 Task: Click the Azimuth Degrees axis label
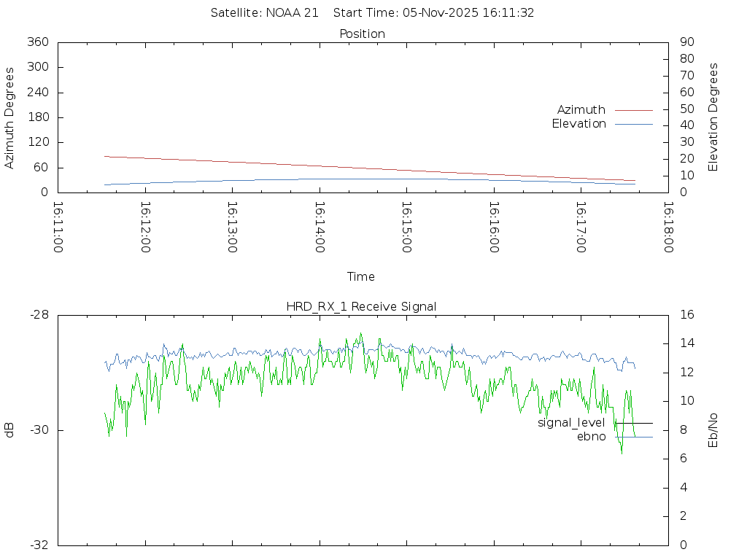pyautogui.click(x=10, y=118)
